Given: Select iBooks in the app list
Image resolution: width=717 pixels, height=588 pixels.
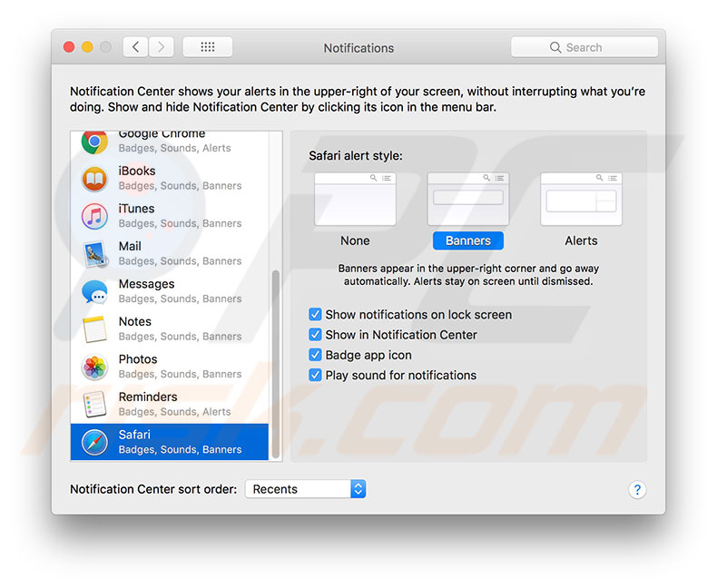Looking at the screenshot, I should pyautogui.click(x=170, y=179).
